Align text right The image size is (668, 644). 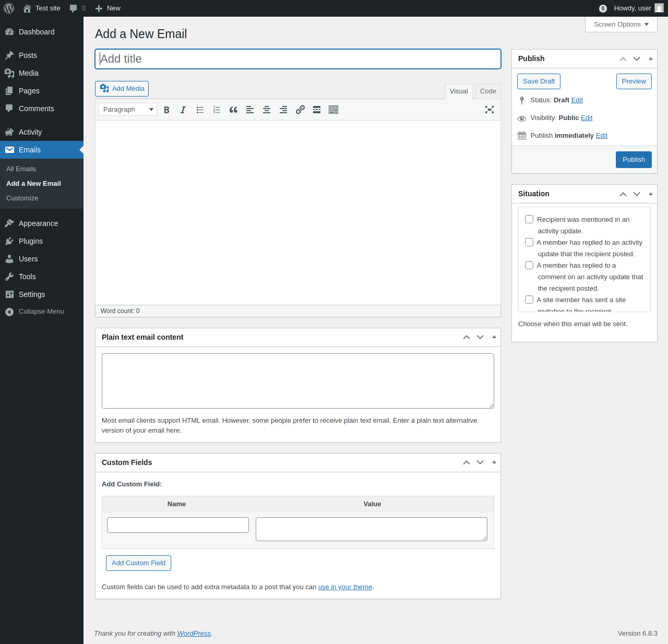(283, 110)
